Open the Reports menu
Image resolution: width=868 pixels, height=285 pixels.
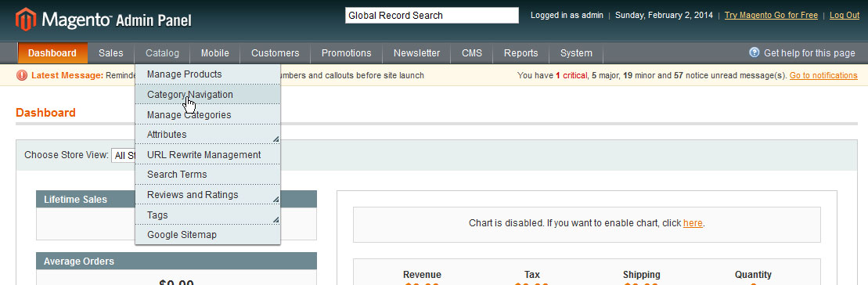(x=521, y=53)
